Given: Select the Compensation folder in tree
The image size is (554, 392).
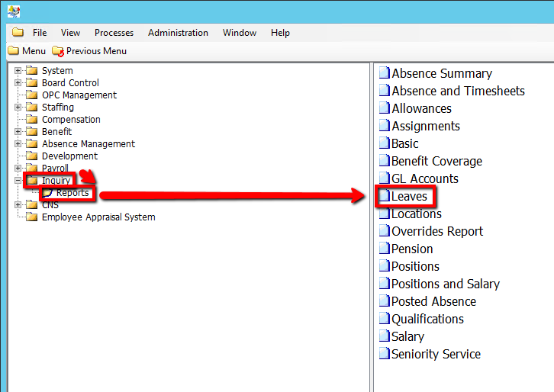Looking at the screenshot, I should (71, 120).
